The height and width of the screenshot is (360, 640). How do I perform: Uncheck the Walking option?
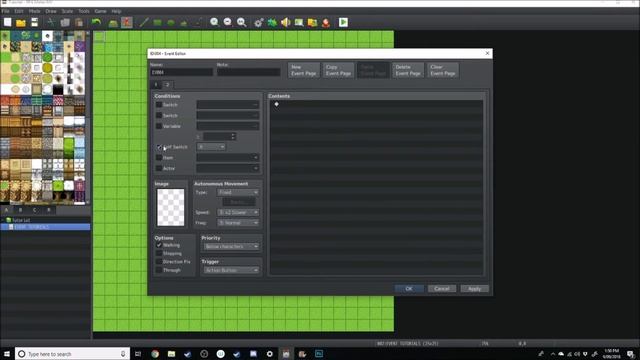tap(159, 245)
